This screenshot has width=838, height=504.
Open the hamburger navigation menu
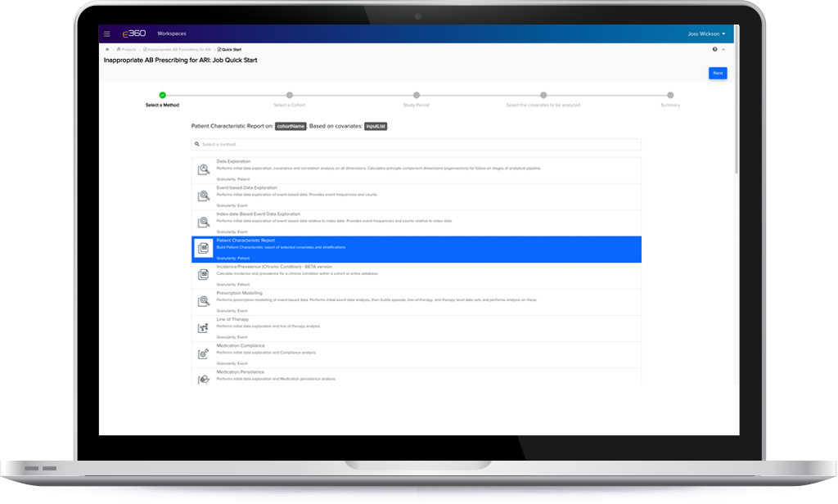coord(107,34)
